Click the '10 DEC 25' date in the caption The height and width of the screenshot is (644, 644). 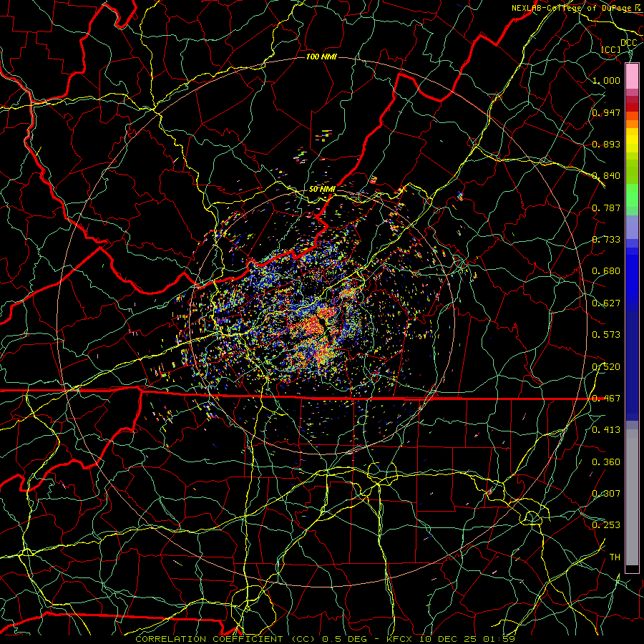click(449, 639)
